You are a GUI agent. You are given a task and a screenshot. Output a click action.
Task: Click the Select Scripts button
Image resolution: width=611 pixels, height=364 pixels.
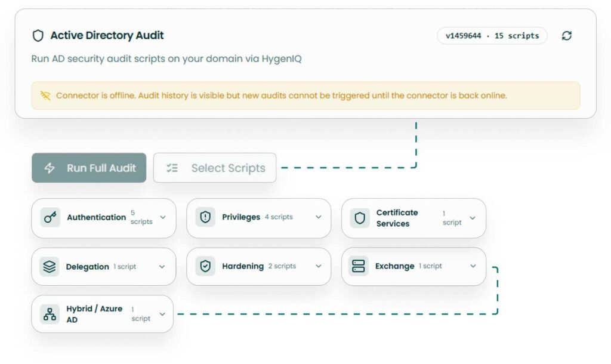[215, 168]
